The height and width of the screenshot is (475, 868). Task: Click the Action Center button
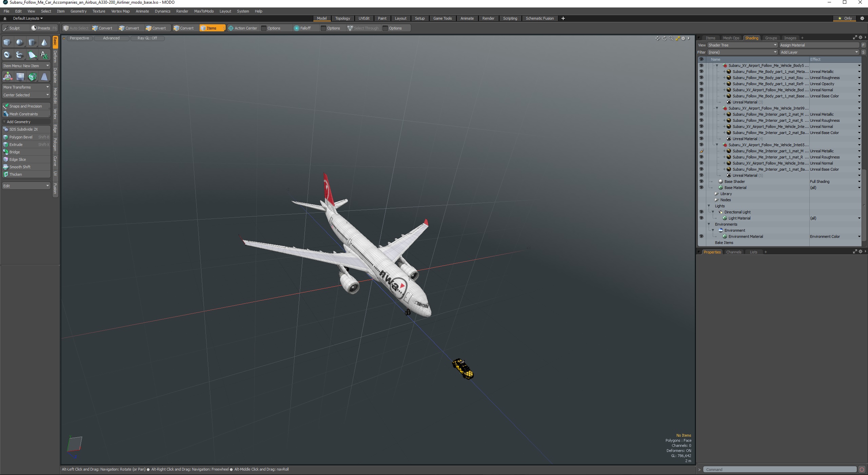[243, 28]
